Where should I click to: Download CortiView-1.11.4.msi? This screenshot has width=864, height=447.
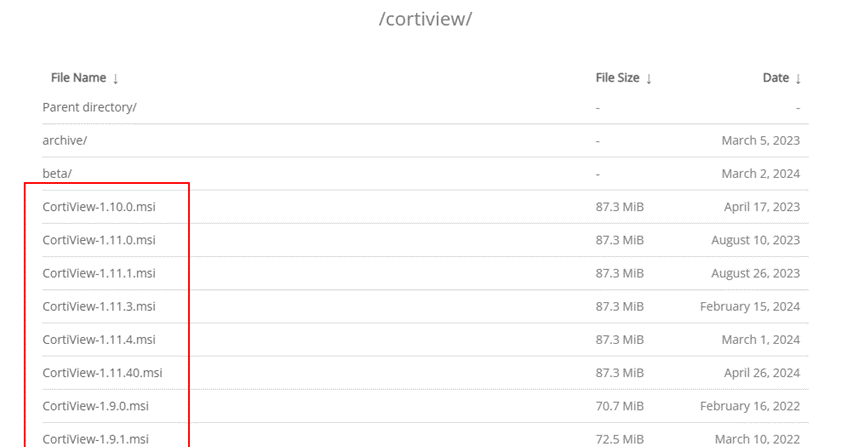(99, 340)
